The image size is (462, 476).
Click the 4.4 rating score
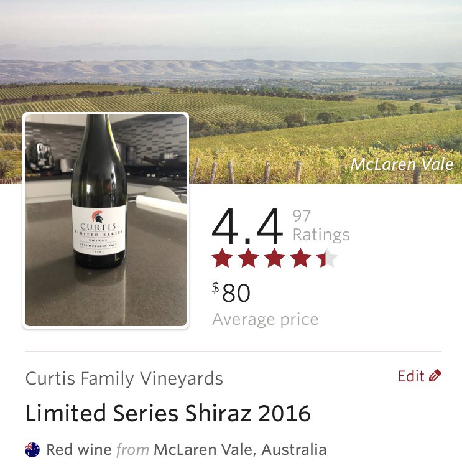point(247,226)
